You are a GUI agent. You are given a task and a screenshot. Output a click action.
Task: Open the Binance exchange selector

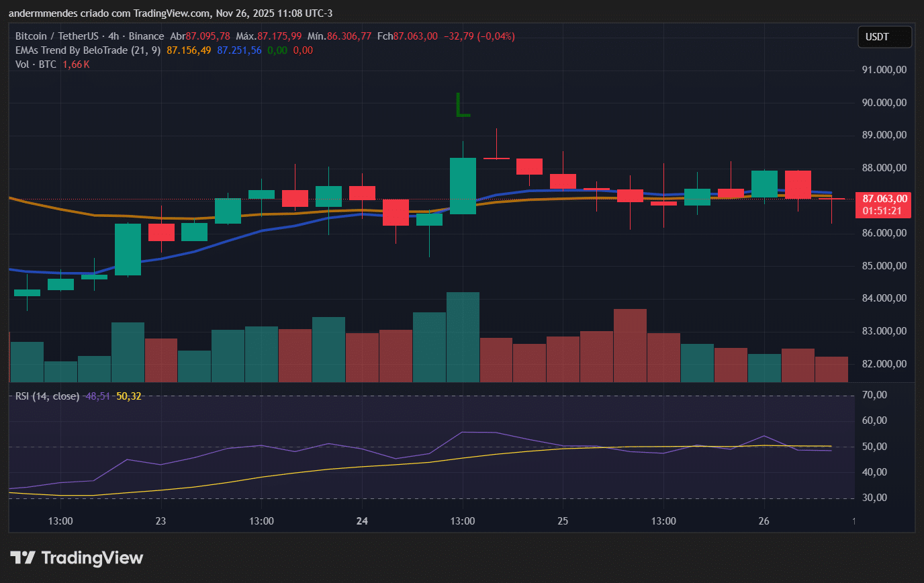pos(147,36)
